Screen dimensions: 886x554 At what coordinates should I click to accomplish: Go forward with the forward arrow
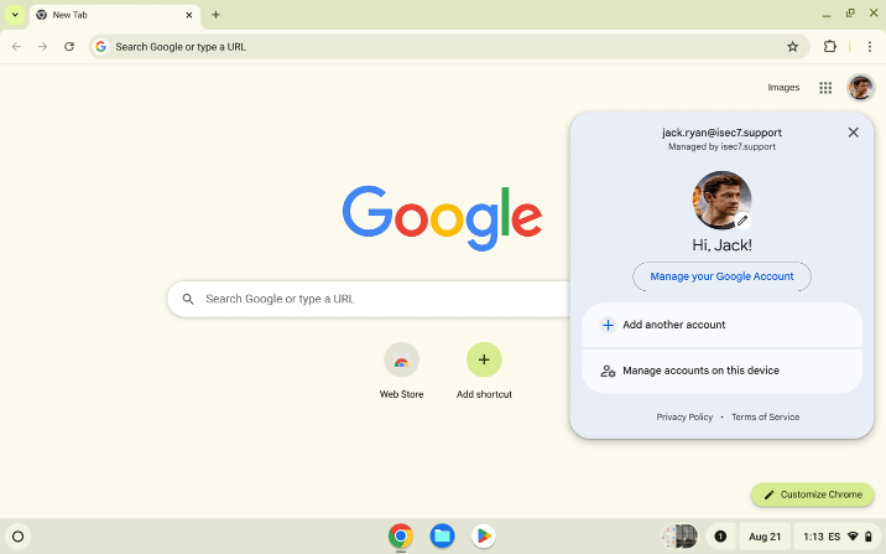coord(43,47)
